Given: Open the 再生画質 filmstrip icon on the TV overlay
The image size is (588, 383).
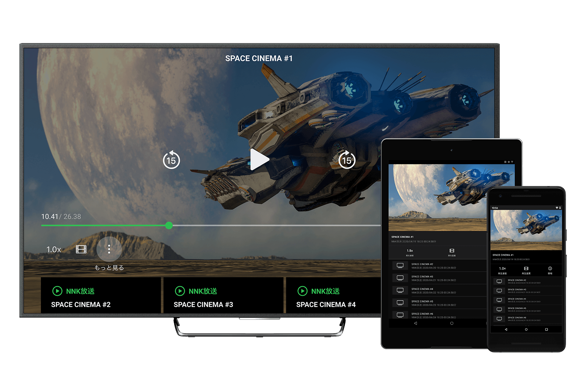Looking at the screenshot, I should [x=81, y=249].
